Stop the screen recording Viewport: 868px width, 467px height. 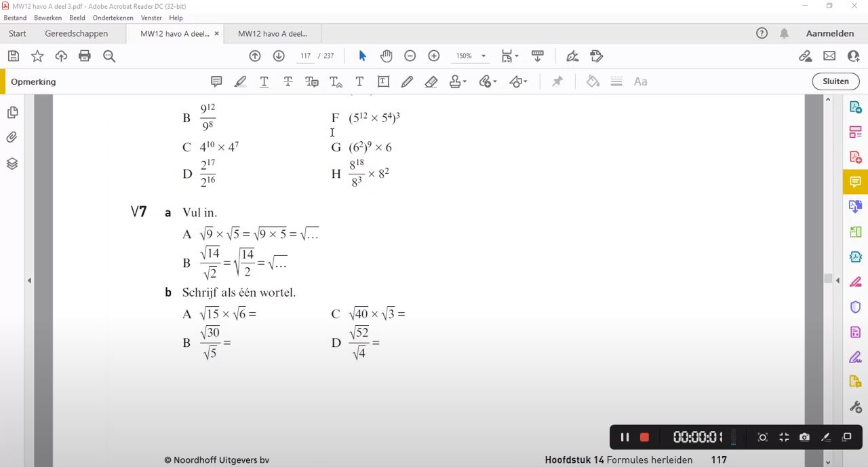tap(644, 437)
